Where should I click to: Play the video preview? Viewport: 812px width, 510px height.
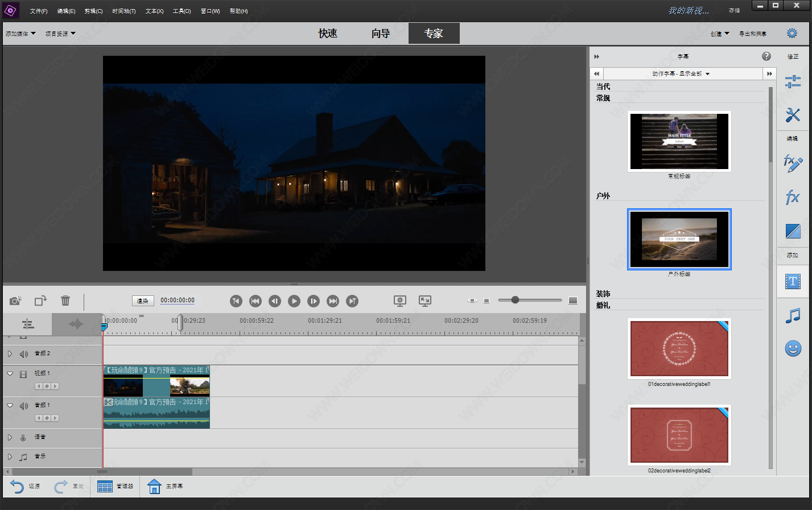[x=294, y=301]
